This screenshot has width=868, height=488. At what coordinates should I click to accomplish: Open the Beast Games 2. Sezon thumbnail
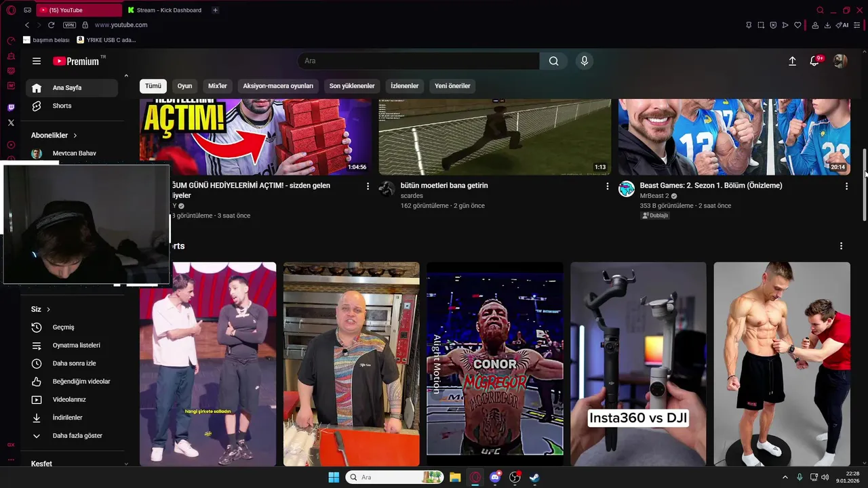pos(734,137)
